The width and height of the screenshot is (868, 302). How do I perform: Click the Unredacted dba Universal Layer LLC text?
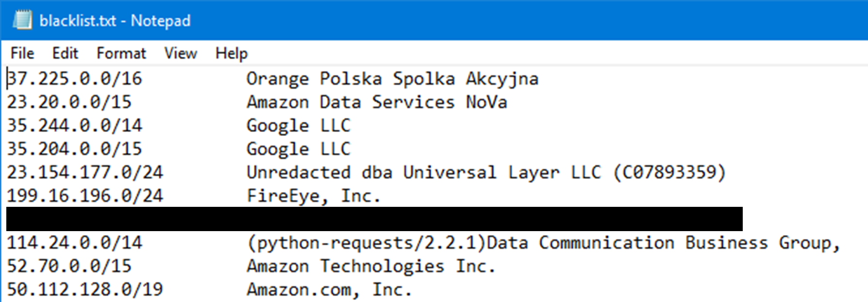pos(423,172)
